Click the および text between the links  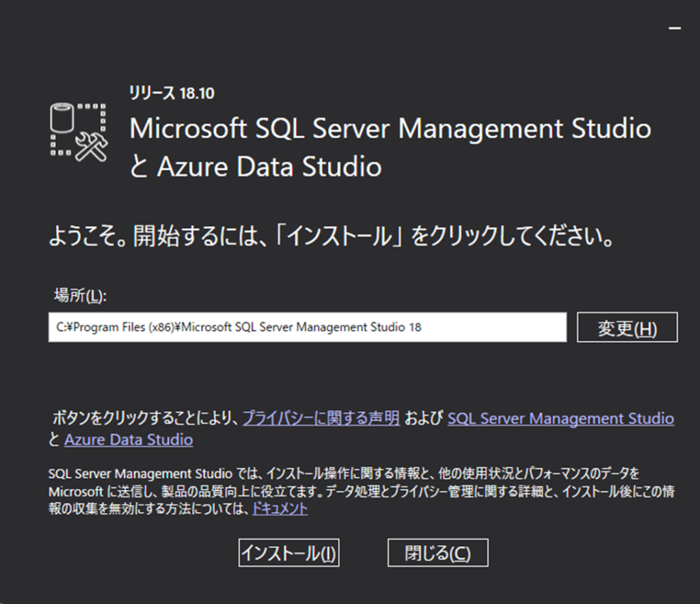point(424,418)
